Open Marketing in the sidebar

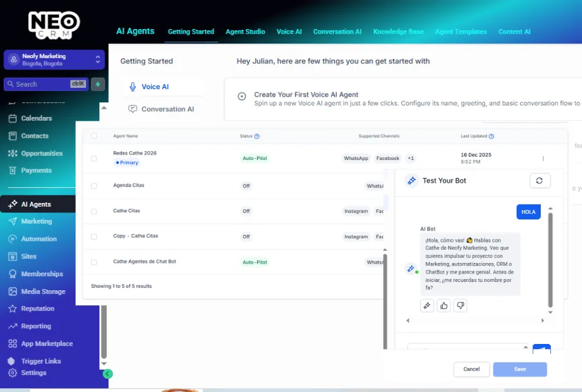(x=37, y=221)
